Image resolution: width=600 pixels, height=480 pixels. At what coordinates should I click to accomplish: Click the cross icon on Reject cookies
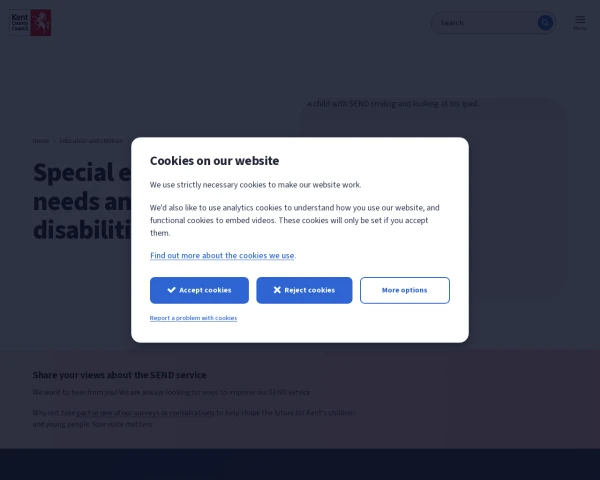[x=277, y=290]
